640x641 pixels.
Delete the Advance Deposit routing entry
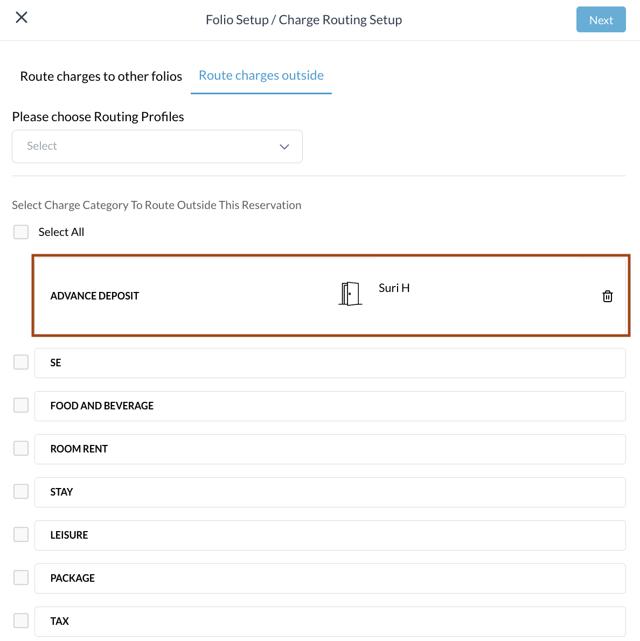click(607, 296)
